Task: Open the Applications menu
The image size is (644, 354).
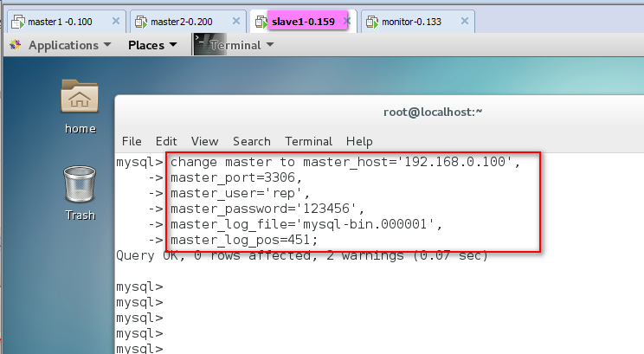Action: (63, 45)
